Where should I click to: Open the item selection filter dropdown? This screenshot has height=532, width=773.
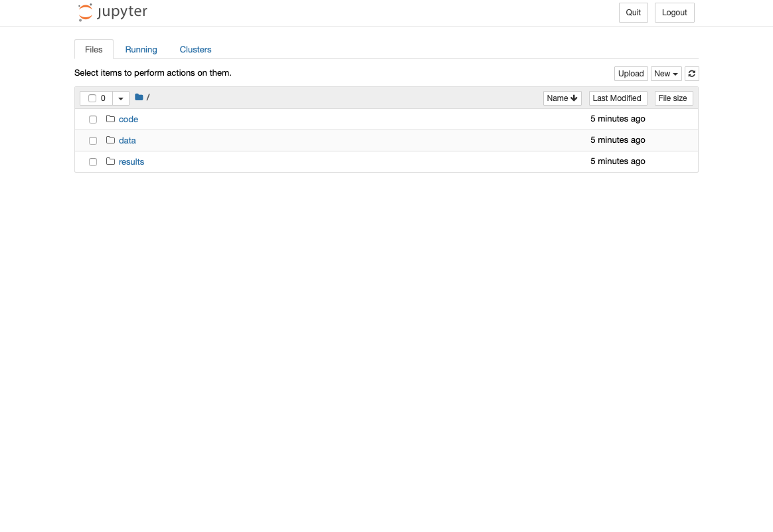click(120, 98)
